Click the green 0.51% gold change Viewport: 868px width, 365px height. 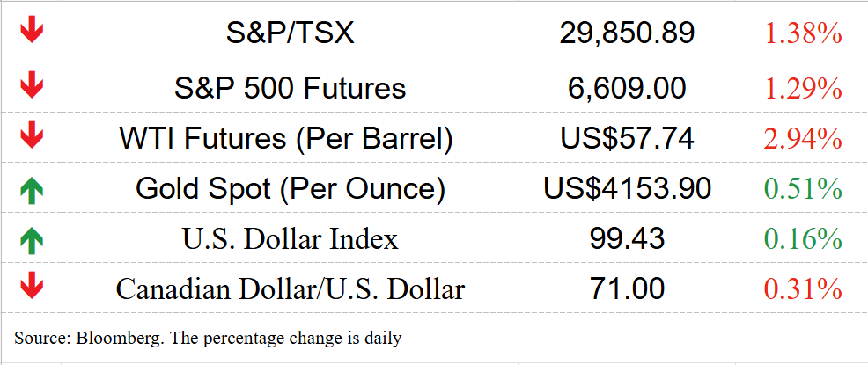(804, 188)
